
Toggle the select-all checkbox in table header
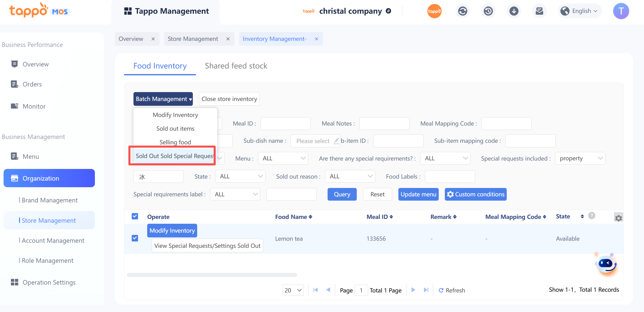[x=135, y=216]
